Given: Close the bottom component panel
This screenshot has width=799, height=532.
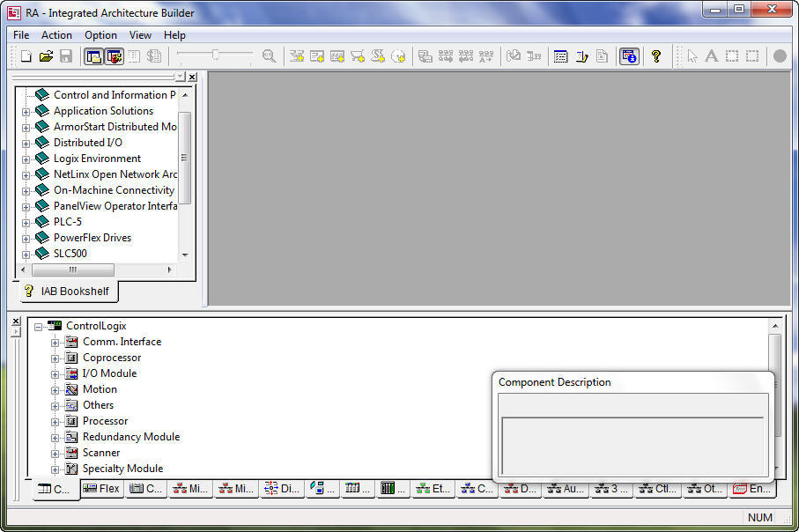Looking at the screenshot, I should pyautogui.click(x=16, y=321).
